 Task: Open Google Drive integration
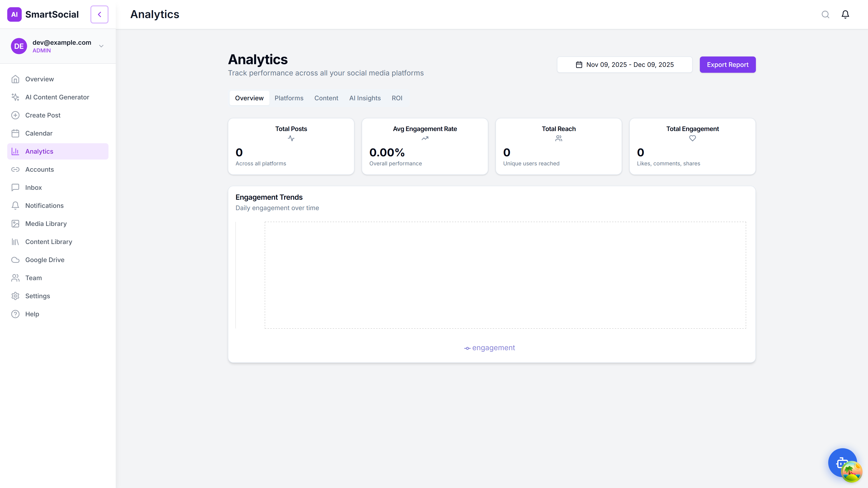[45, 260]
